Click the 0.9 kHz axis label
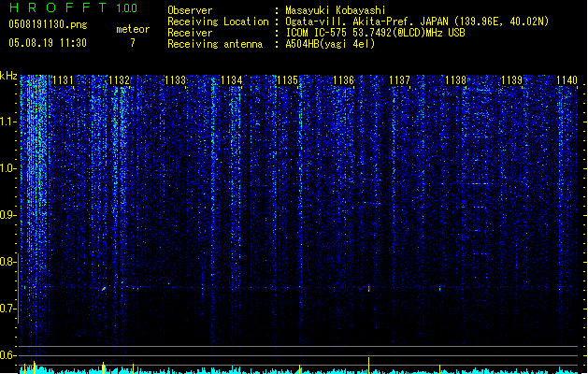Screen dimensions: 588x374 [x=7, y=215]
